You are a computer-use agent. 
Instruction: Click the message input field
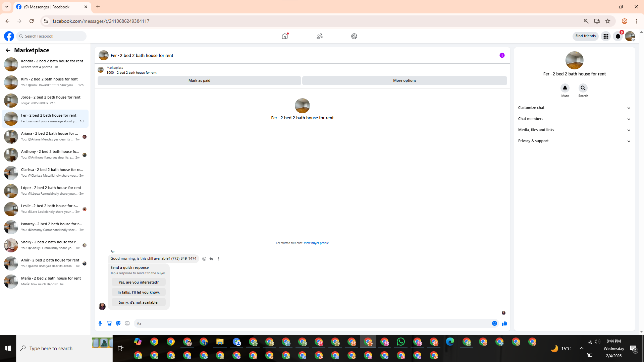pyautogui.click(x=312, y=323)
